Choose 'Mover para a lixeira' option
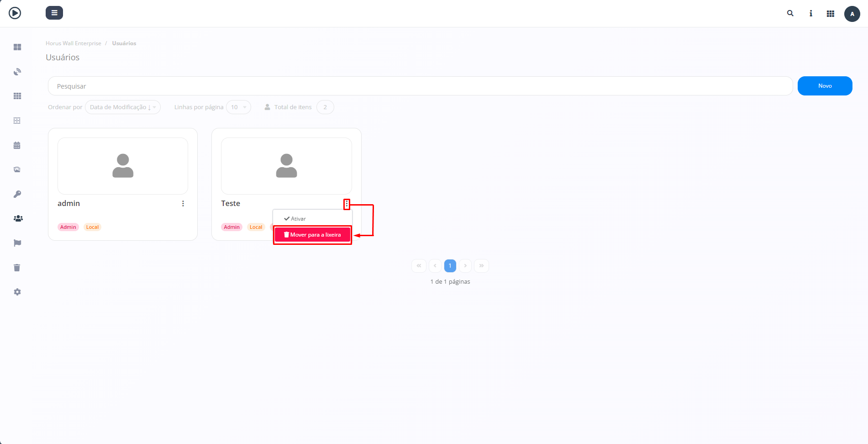 312,235
